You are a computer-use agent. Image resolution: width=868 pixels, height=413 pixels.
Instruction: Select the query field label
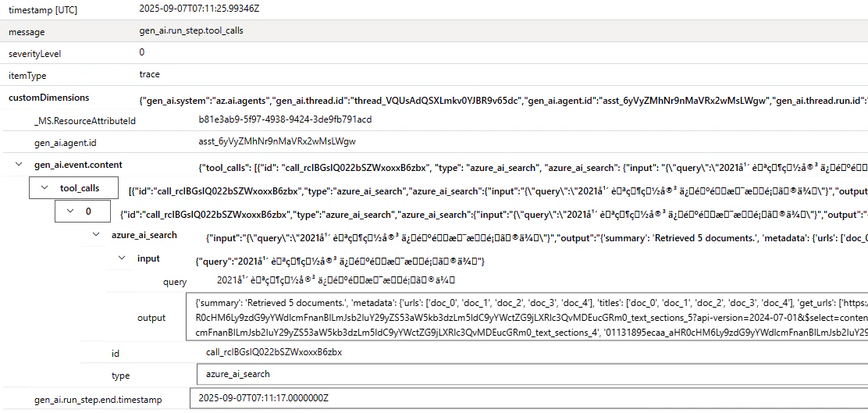(x=175, y=282)
